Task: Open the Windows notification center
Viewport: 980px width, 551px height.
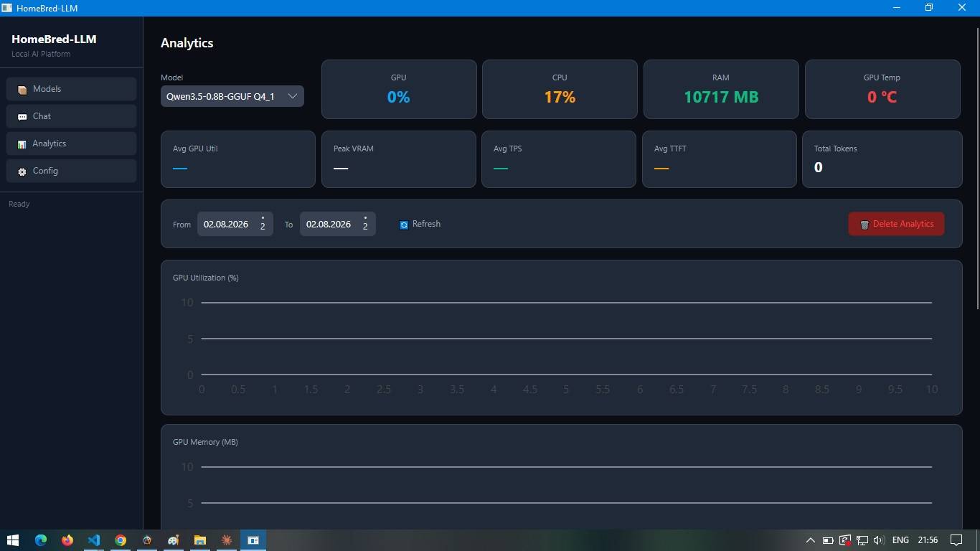Action: click(956, 540)
